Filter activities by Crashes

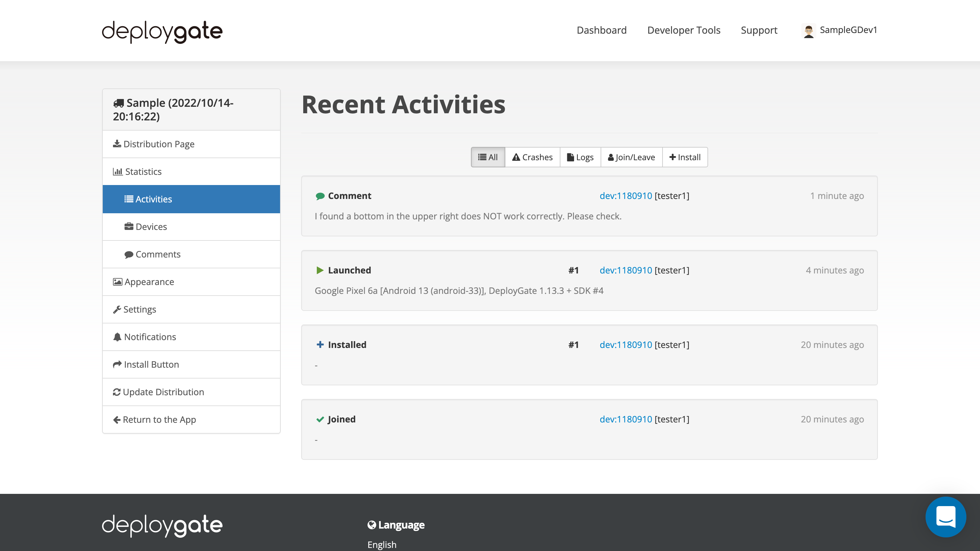click(532, 157)
